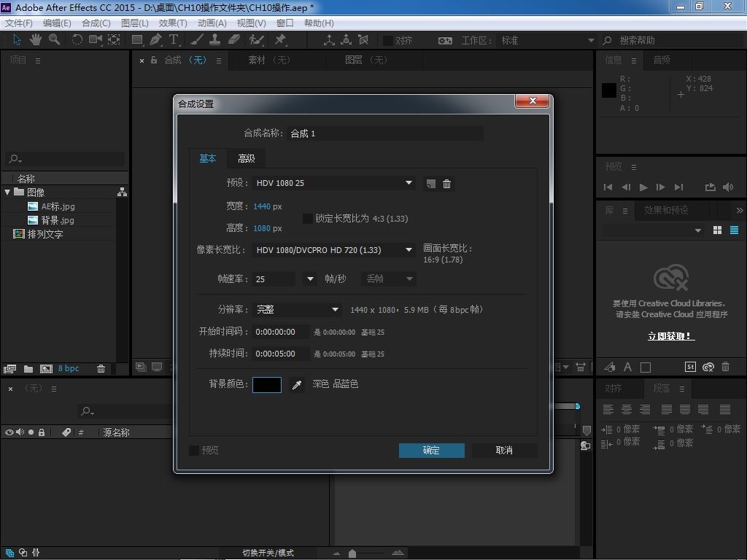747x560 pixels.
Task: Select the Eraser tool
Action: click(x=233, y=40)
